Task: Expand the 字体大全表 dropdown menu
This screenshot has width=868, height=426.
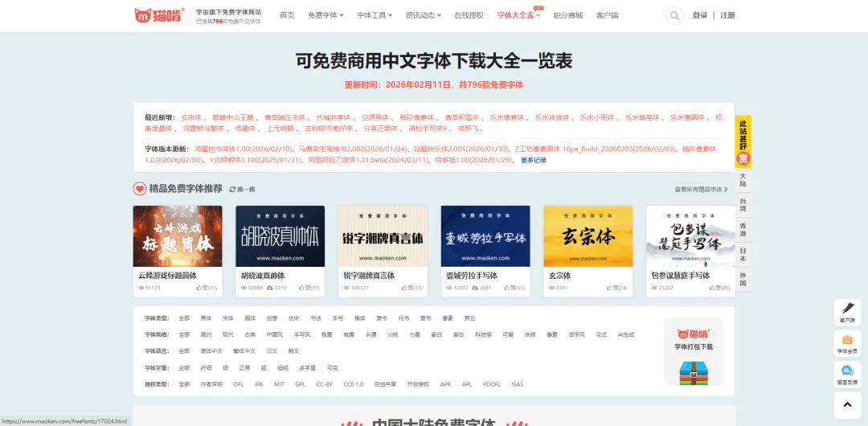Action: click(x=518, y=15)
